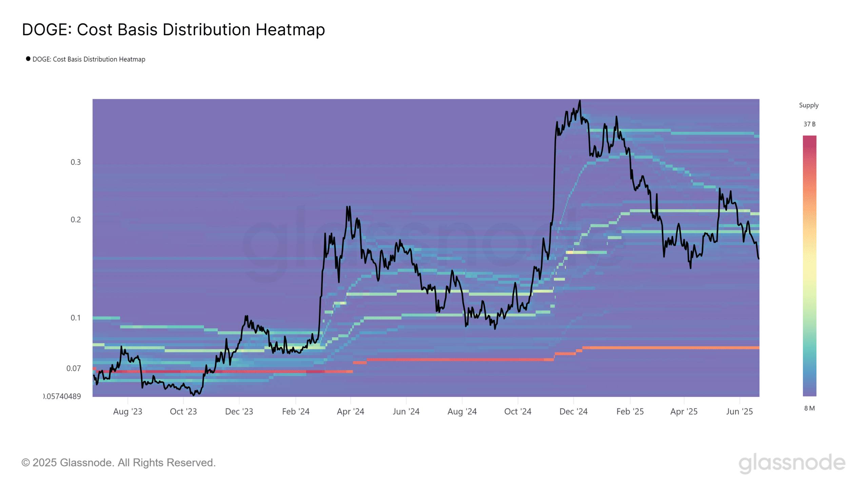This screenshot has height=488, width=868.
Task: Click the Supply color scale bar
Action: [809, 266]
